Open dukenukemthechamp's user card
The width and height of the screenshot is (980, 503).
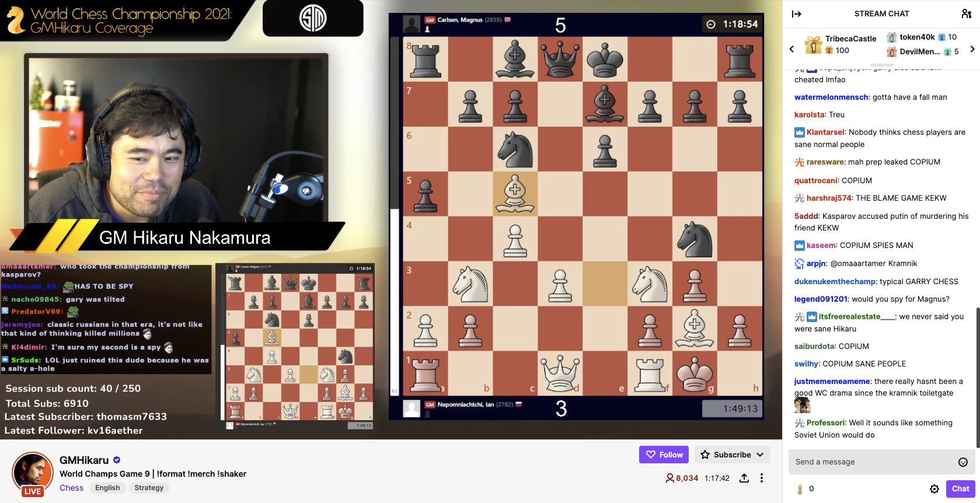tap(835, 282)
